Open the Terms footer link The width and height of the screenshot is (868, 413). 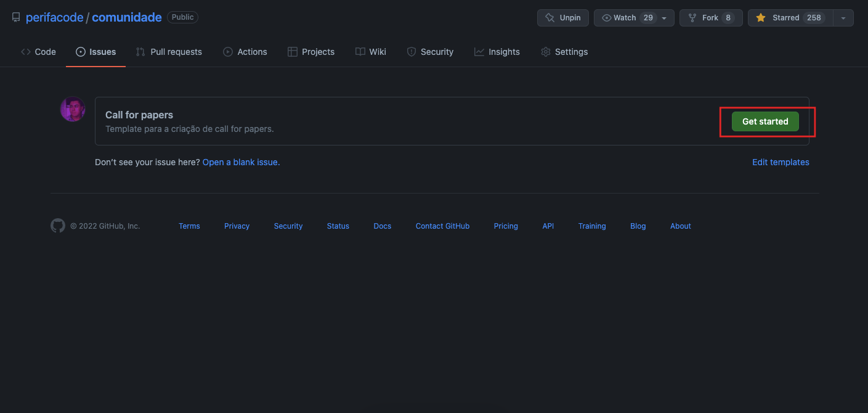(189, 226)
